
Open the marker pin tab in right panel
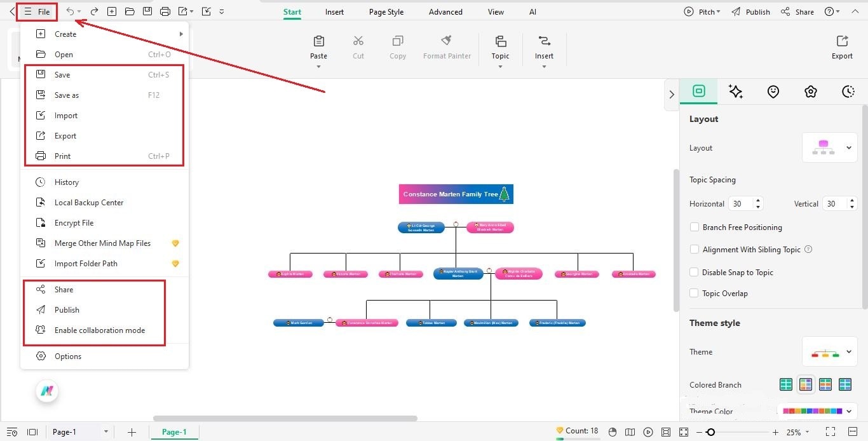pos(773,92)
